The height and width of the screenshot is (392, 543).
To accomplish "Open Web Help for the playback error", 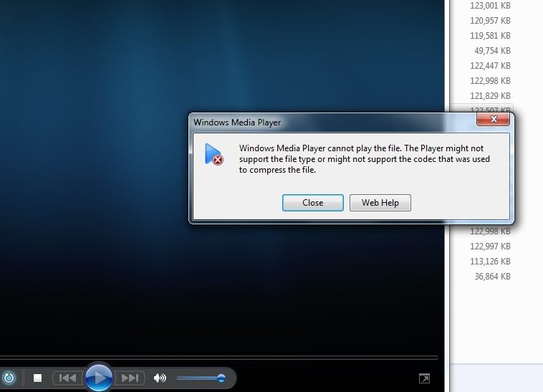I will (x=380, y=203).
